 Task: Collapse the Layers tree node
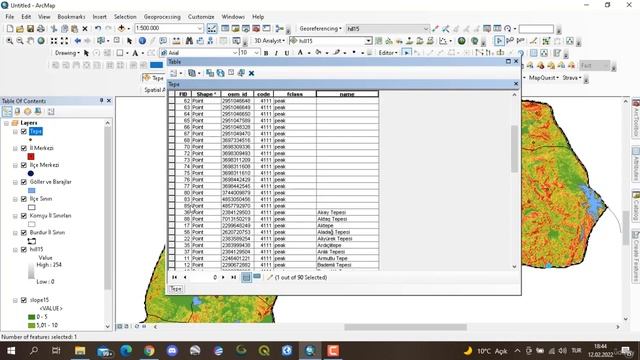click(6, 123)
